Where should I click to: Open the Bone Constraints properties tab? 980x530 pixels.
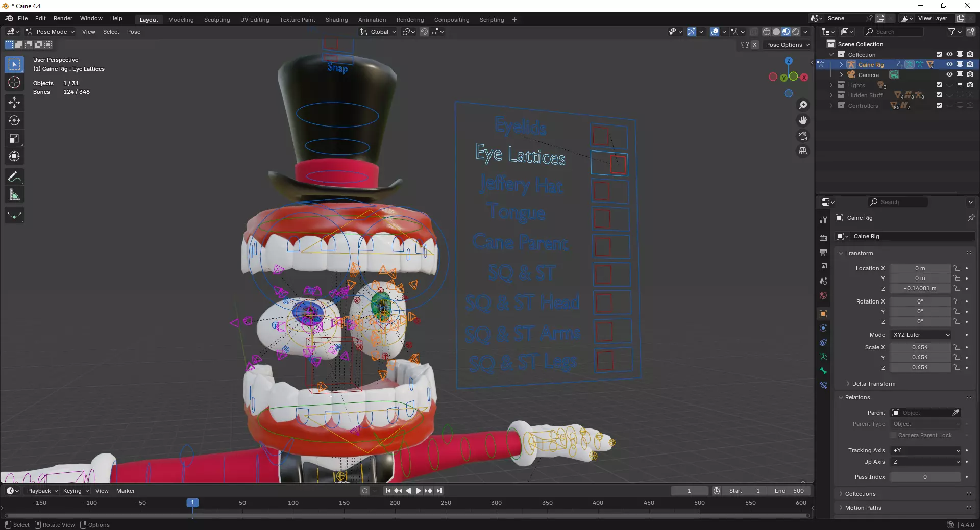[823, 385]
